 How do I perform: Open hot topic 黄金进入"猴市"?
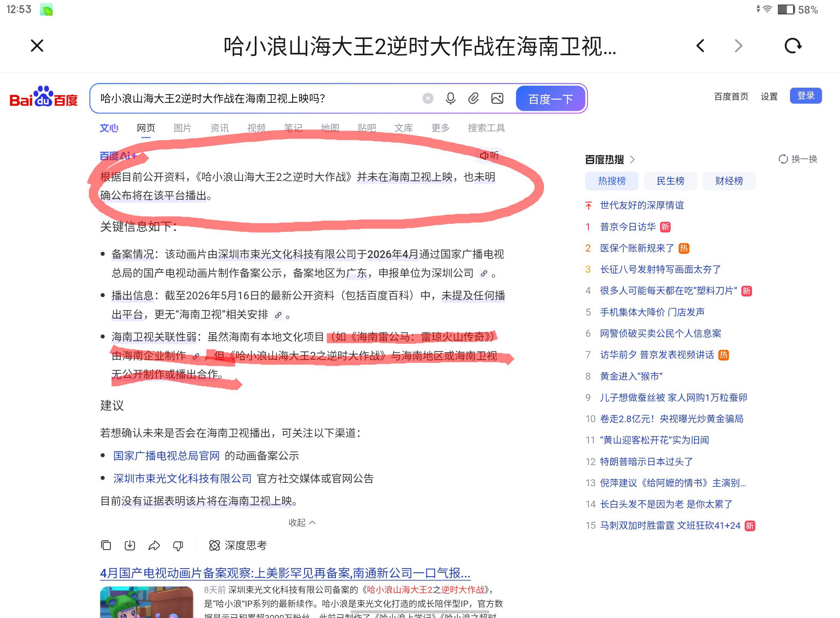(x=631, y=376)
